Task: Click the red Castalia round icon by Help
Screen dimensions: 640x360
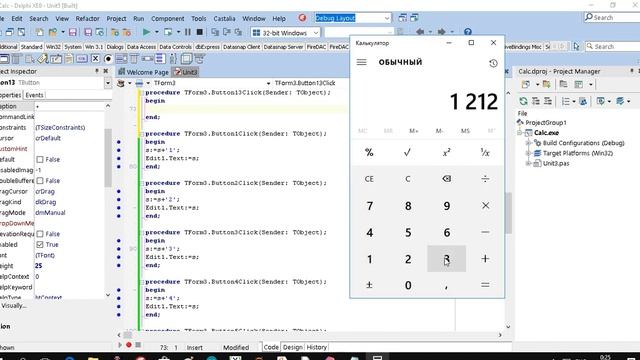Action: coord(302,18)
